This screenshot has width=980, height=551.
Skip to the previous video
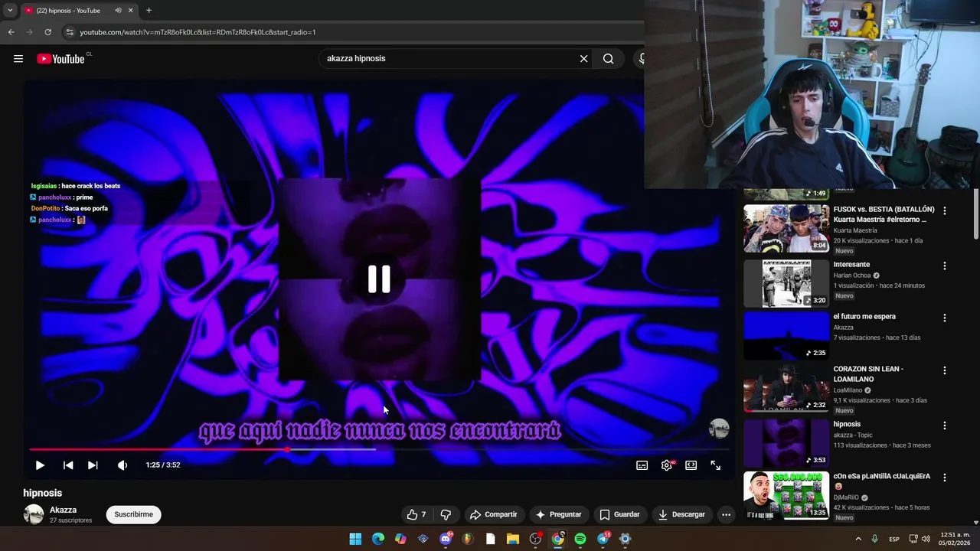pyautogui.click(x=68, y=465)
